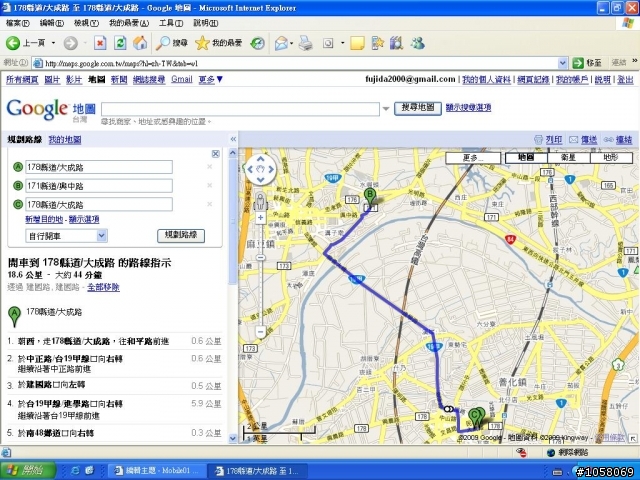Click the 規劃路線 button
The image size is (640, 480).
[181, 236]
